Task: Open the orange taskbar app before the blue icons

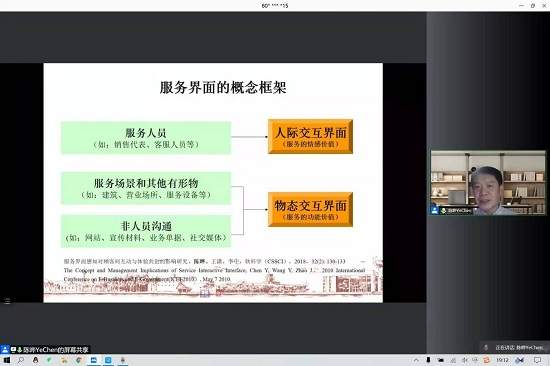Action: pos(64,360)
